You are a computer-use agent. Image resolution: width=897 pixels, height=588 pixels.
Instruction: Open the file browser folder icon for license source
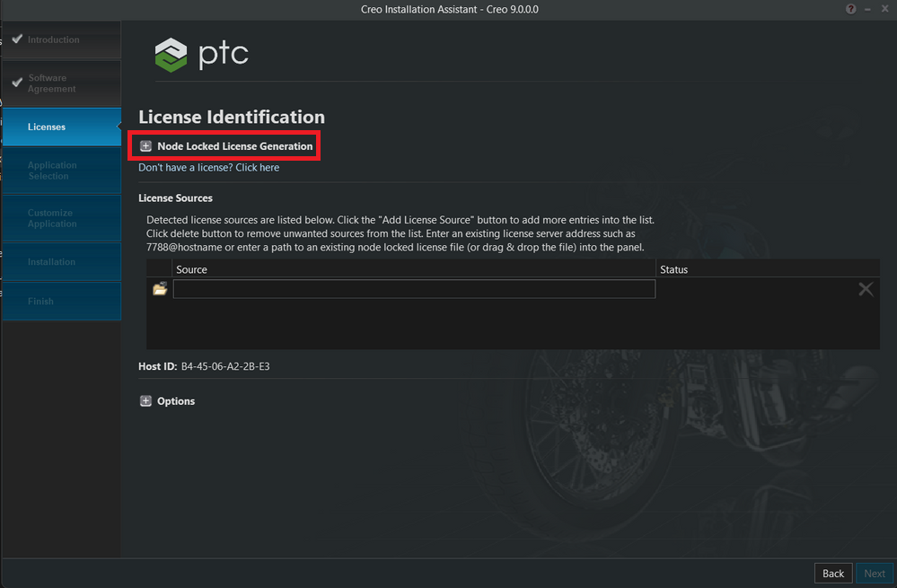[x=159, y=288]
